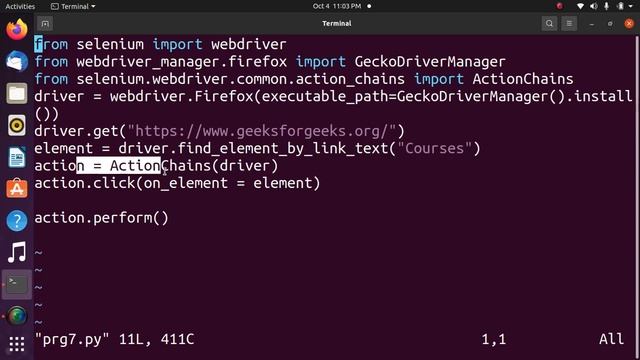Click 'find_element_by_link_text' in code
The image size is (640, 360).
(282, 148)
